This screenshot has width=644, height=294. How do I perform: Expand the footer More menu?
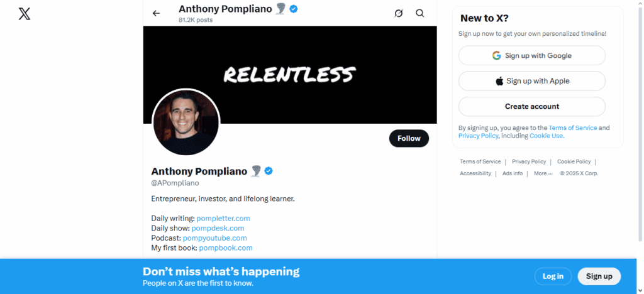[543, 173]
